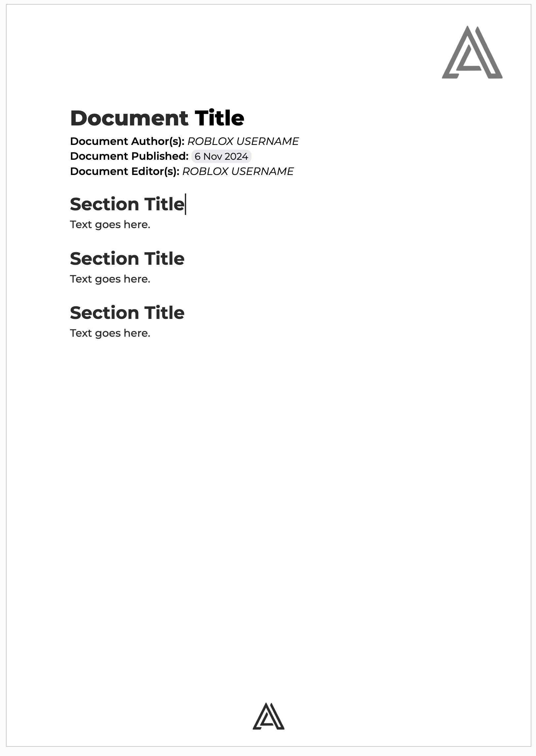The image size is (536, 756).
Task: Open the 6 Nov 2024 date chip
Action: pyautogui.click(x=221, y=156)
